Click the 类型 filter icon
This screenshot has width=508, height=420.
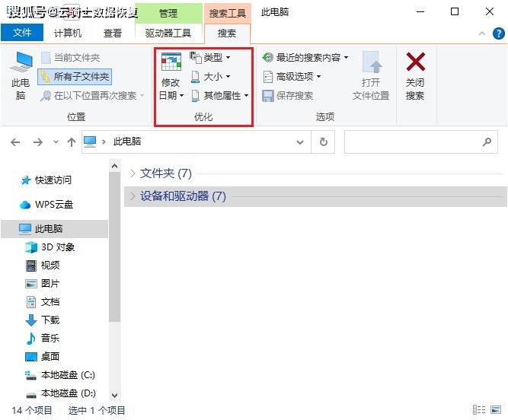196,58
